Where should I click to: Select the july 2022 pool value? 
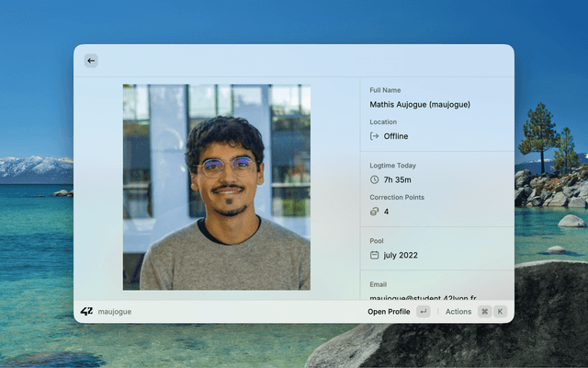click(x=401, y=255)
